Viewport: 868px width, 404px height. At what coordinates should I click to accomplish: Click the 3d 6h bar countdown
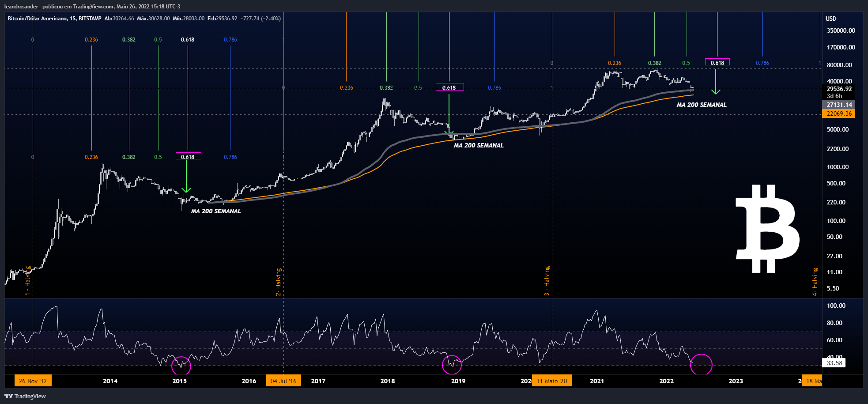coord(834,96)
